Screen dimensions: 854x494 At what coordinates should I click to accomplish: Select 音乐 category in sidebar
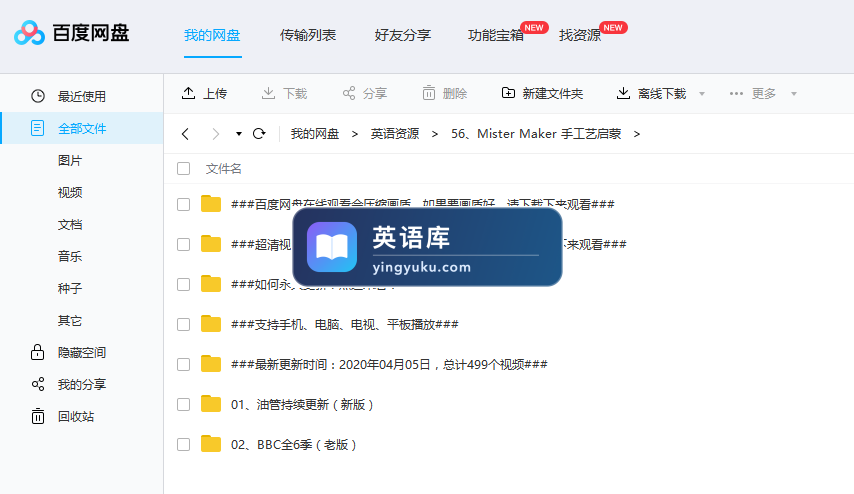tap(70, 257)
